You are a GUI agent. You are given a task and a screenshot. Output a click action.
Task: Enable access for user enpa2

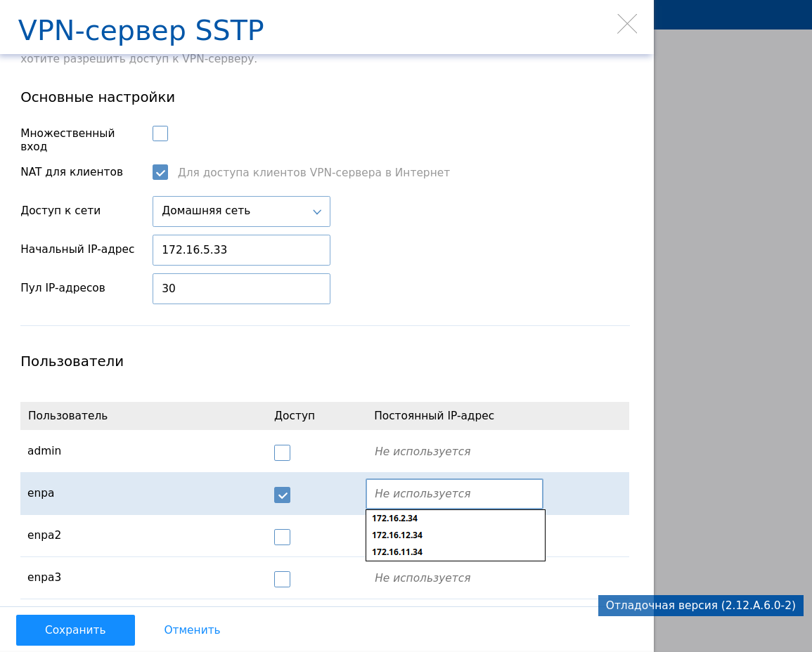(x=282, y=537)
